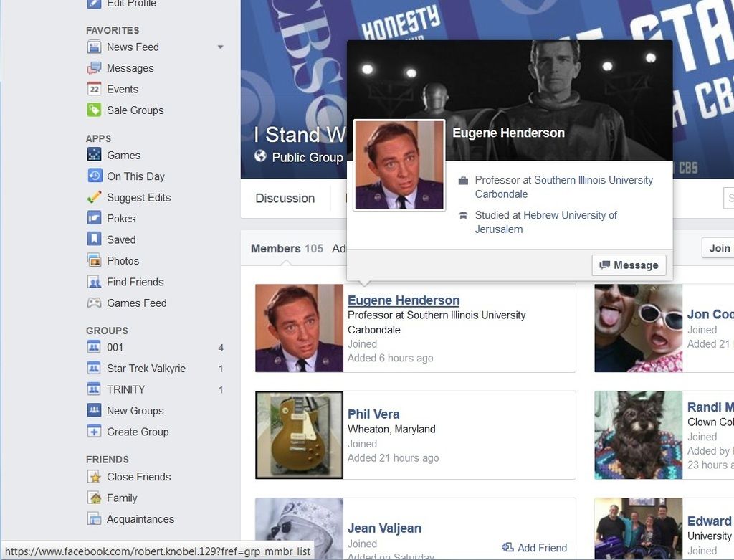Click the 001 group notification count 4
This screenshot has height=560, width=734.
click(221, 348)
